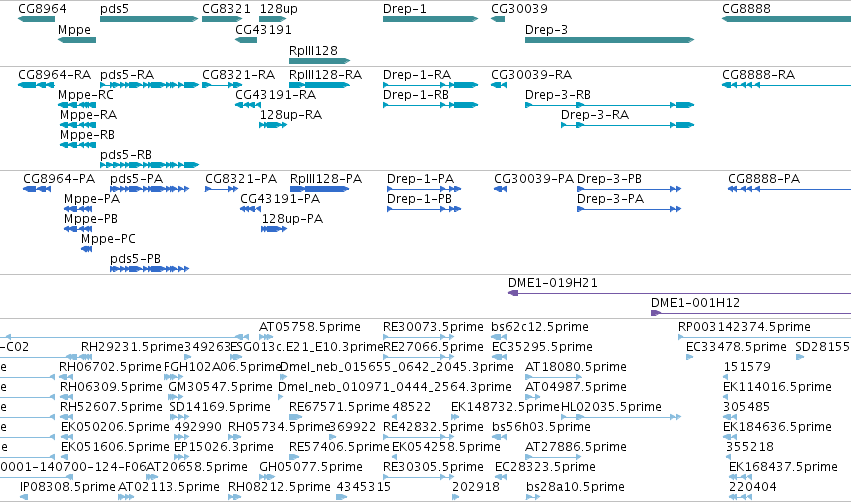Open the pds5 gene in the gene track
The image size is (851, 502).
(x=149, y=19)
